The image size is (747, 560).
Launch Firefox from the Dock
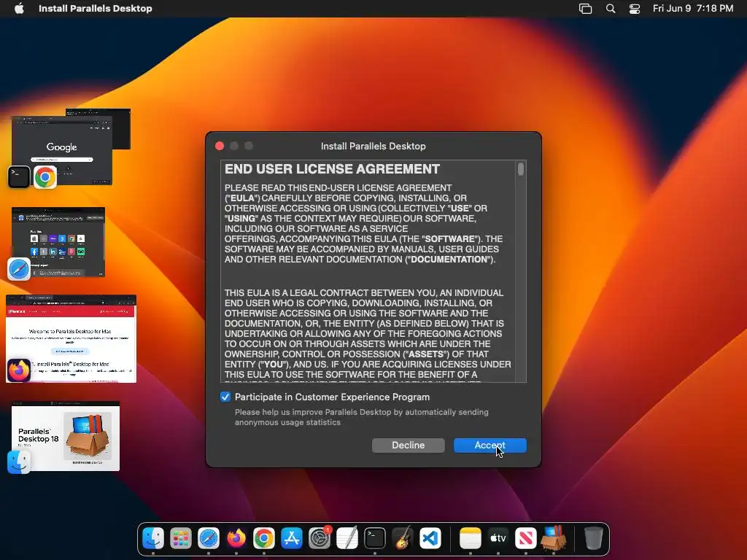click(236, 538)
